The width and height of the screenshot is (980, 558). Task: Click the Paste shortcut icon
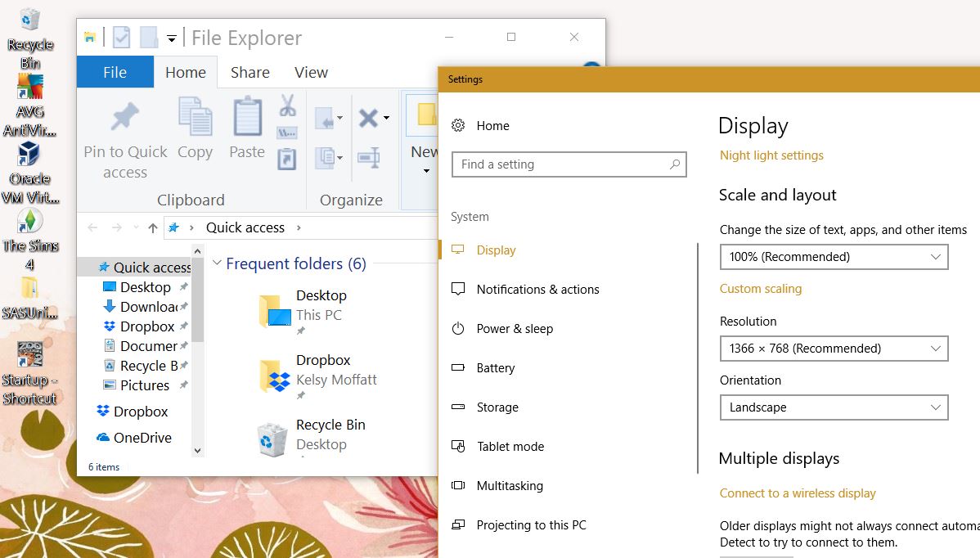tap(286, 159)
